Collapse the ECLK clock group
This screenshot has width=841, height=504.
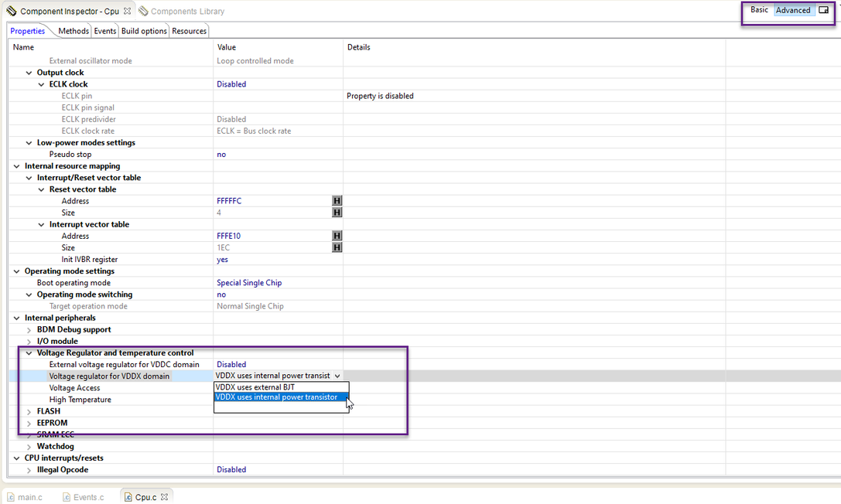pos(41,84)
